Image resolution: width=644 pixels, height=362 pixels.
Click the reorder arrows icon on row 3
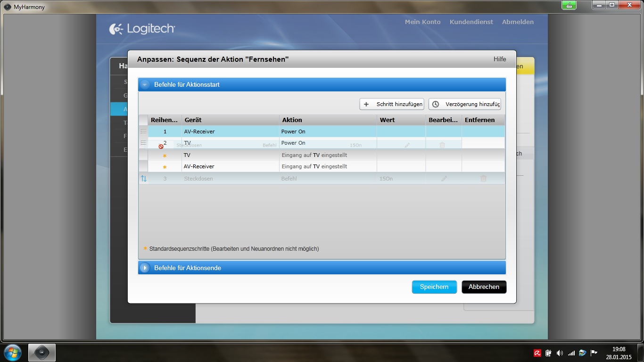144,179
